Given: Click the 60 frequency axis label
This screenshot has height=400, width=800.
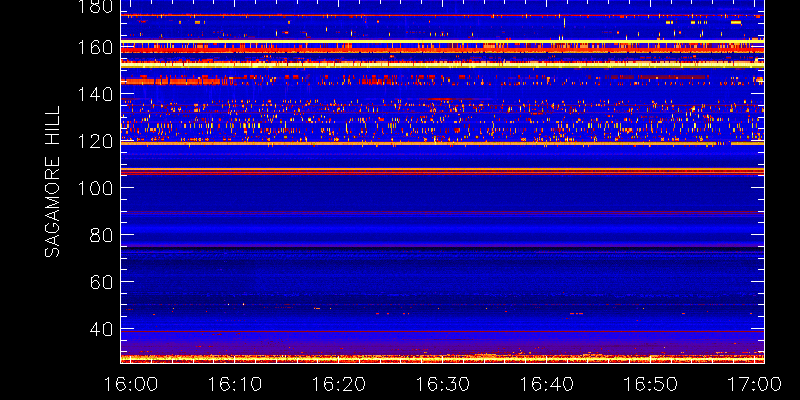Looking at the screenshot, I should click(102, 282).
